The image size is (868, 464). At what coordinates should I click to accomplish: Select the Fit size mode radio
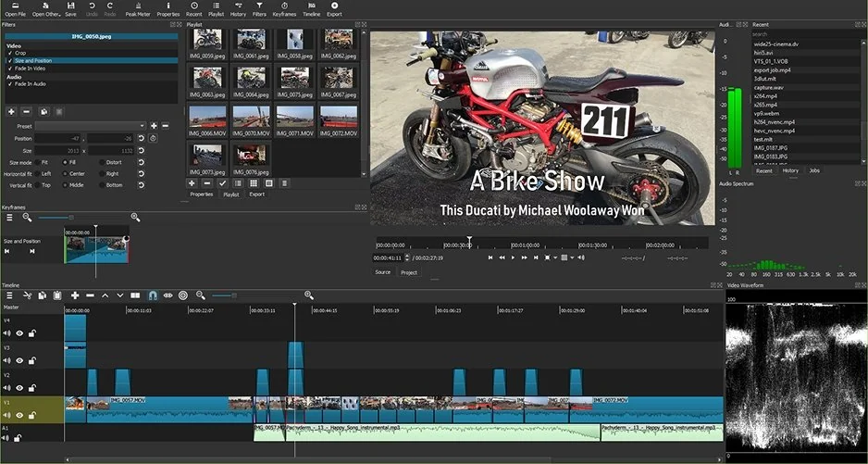pyautogui.click(x=37, y=162)
